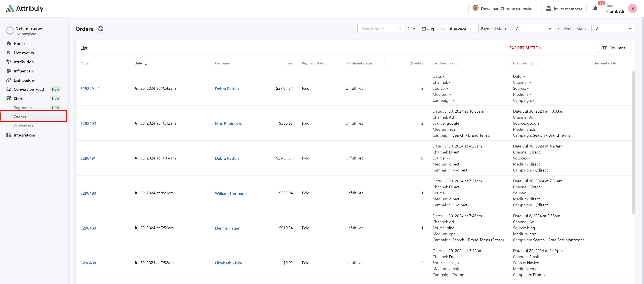This screenshot has height=284, width=644.
Task: Open Customers submenu item
Action: 23,126
